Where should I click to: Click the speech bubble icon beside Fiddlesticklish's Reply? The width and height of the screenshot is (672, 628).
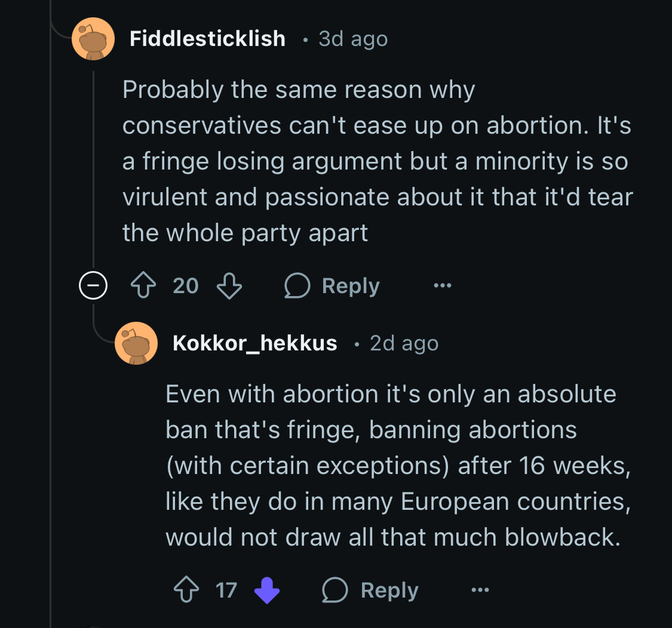coord(297,285)
